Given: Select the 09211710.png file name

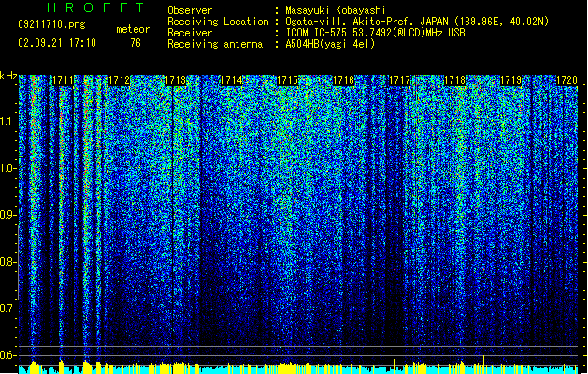Looking at the screenshot, I should click(51, 24).
